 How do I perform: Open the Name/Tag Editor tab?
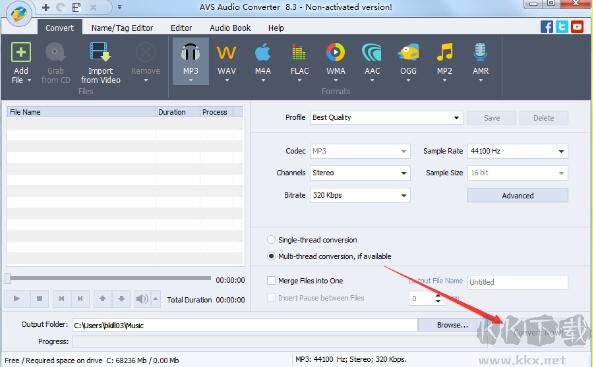tap(122, 28)
